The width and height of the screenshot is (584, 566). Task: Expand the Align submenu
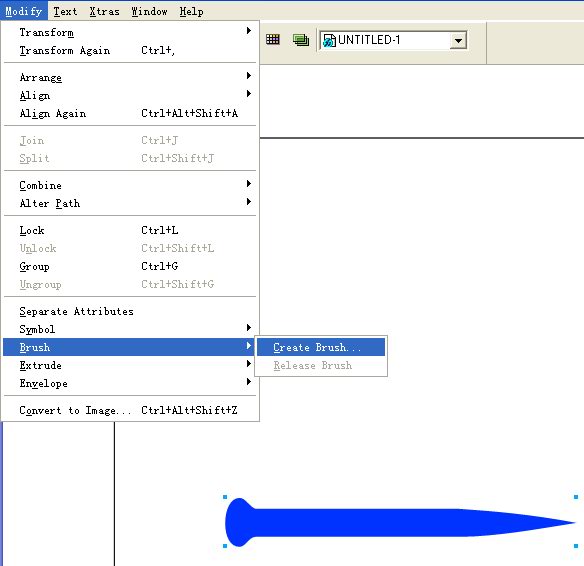130,95
